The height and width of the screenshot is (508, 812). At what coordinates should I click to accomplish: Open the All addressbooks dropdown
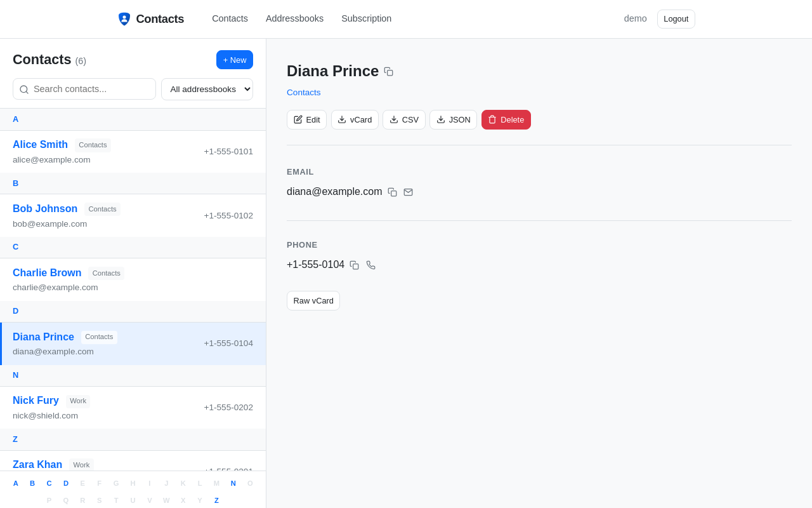pyautogui.click(x=207, y=89)
